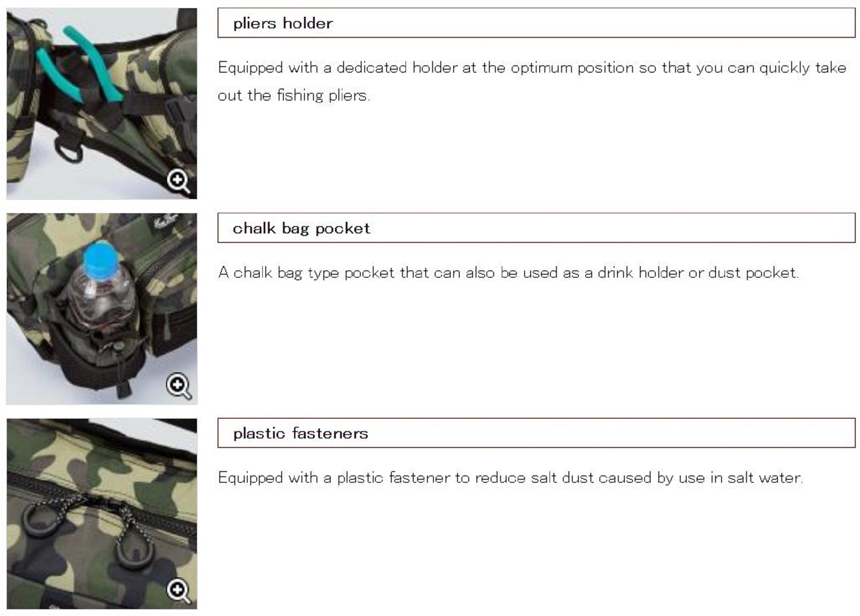Select the "plastic fasteners" heading box
The width and height of the screenshot is (860, 616).
[x=536, y=433]
